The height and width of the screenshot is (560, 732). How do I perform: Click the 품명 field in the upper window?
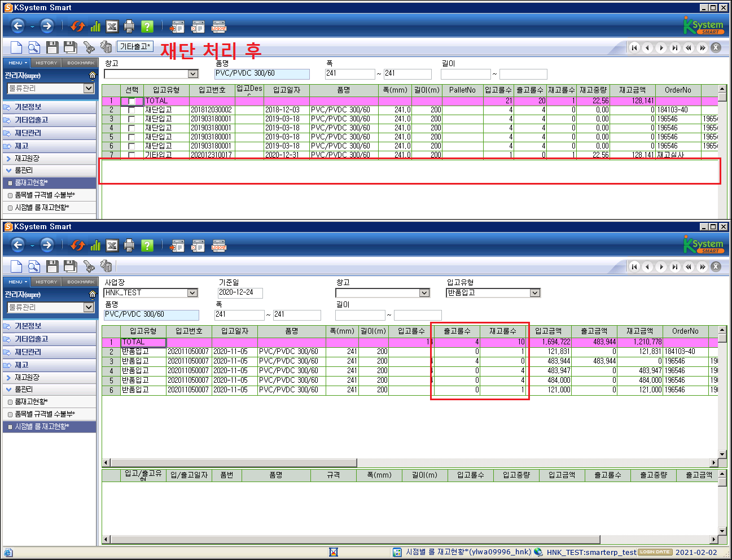pos(262,74)
